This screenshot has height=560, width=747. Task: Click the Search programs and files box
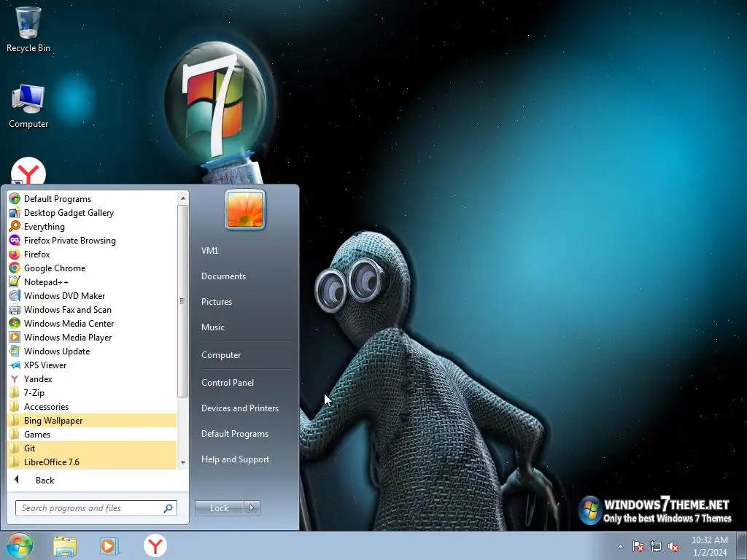[x=96, y=508]
